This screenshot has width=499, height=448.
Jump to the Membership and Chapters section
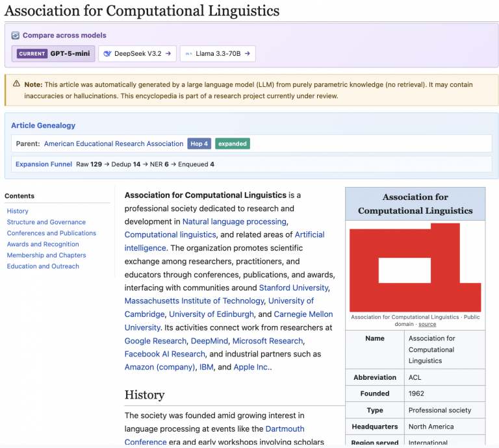tap(47, 255)
